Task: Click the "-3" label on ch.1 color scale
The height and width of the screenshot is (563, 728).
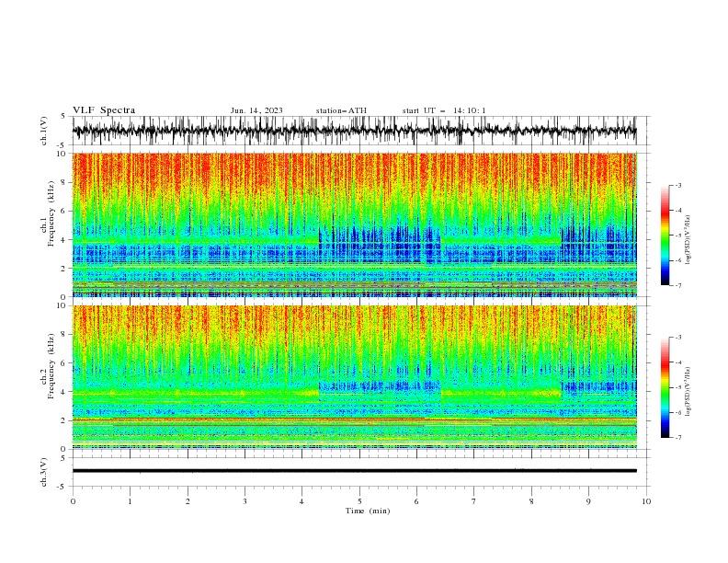Action: click(x=678, y=185)
